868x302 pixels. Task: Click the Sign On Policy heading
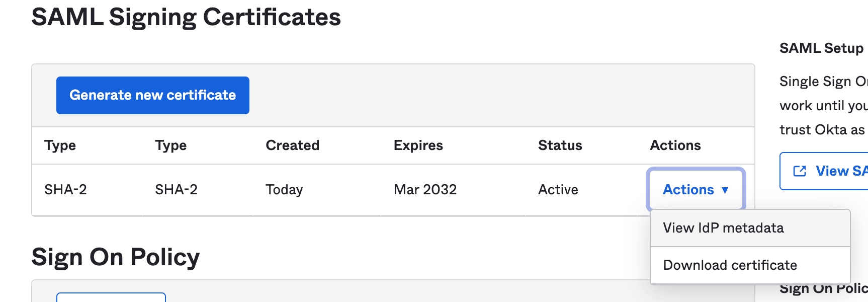(x=115, y=257)
